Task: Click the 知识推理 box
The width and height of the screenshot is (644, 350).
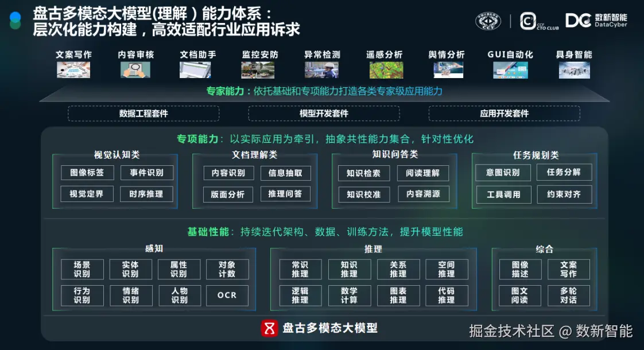Action: click(350, 269)
